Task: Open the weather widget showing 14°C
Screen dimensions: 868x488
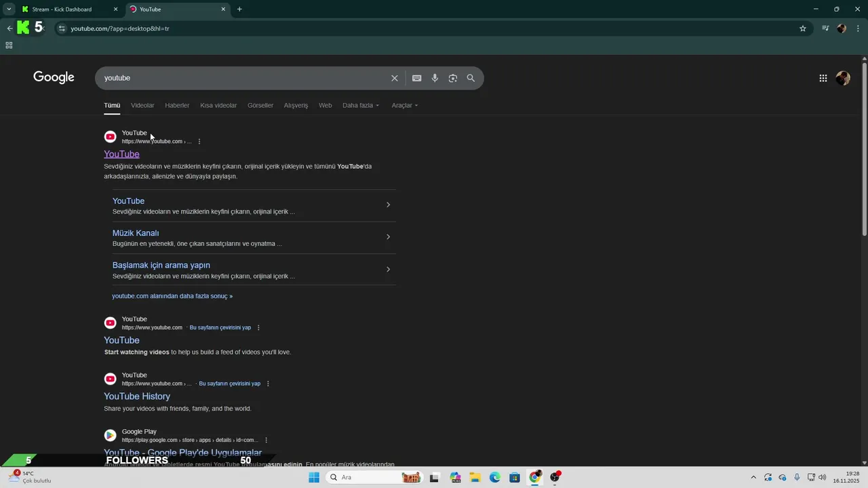Action: pos(31,477)
